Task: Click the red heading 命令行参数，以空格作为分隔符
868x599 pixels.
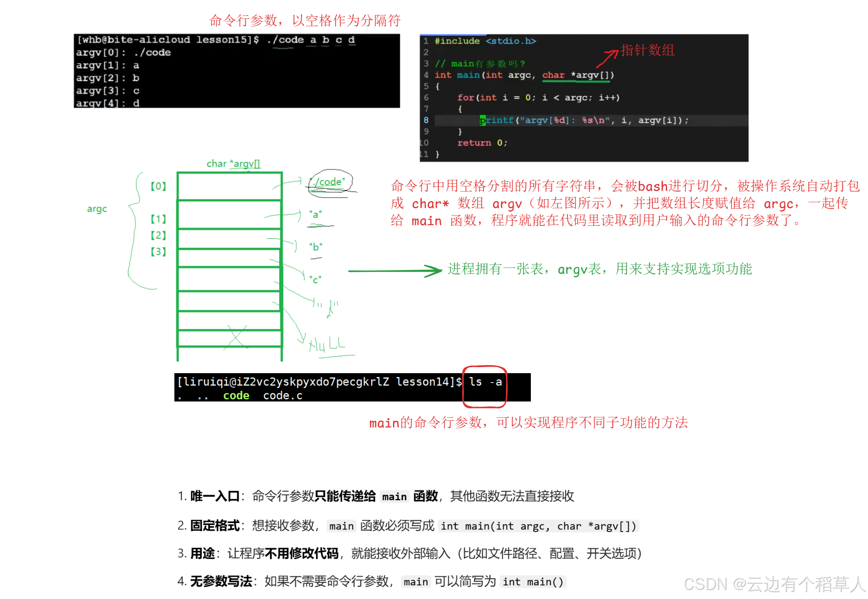Action: 305,20
